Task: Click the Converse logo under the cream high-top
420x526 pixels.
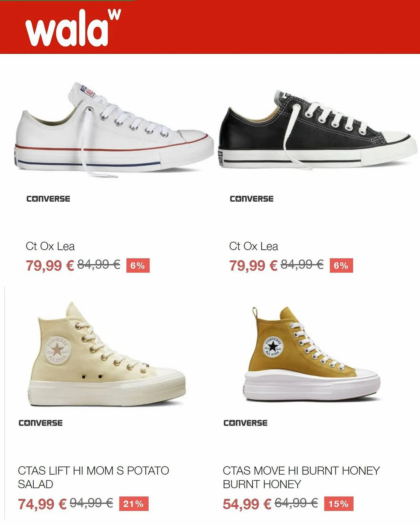Action: 41,423
